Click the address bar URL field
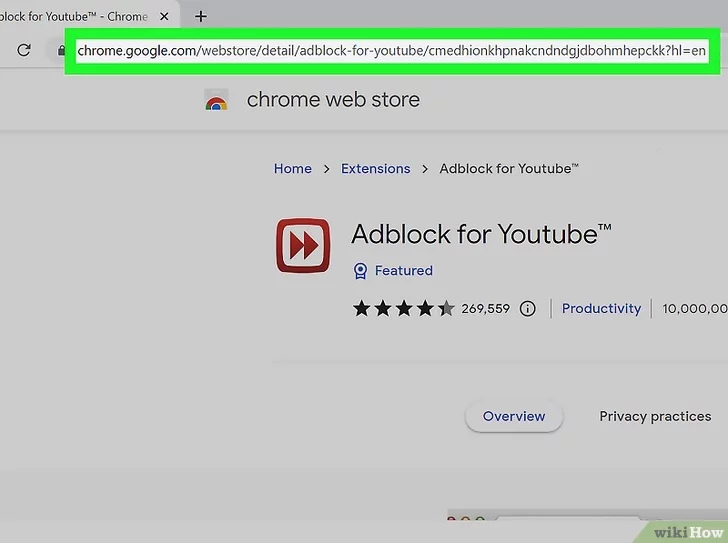Image resolution: width=728 pixels, height=543 pixels. point(392,50)
